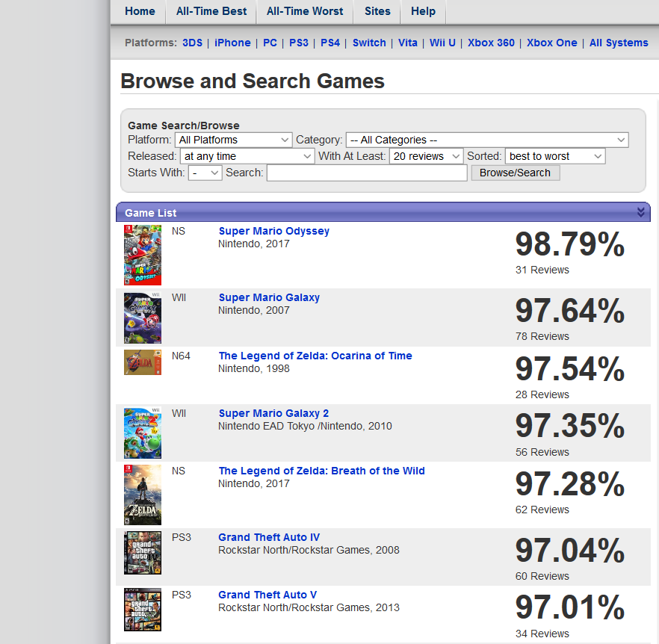Image resolution: width=659 pixels, height=644 pixels.
Task: Click the 97.28% score for Breath of the Wild
Action: click(570, 484)
